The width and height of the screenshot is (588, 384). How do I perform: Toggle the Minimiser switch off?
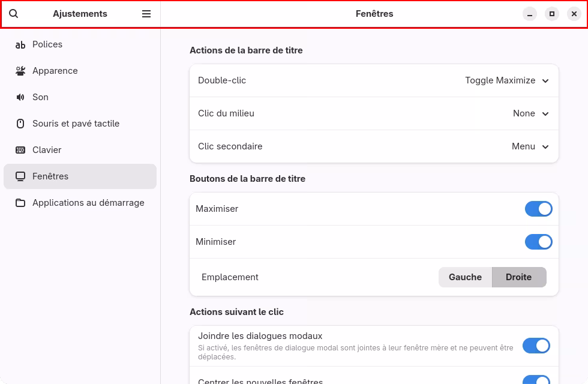pos(539,242)
